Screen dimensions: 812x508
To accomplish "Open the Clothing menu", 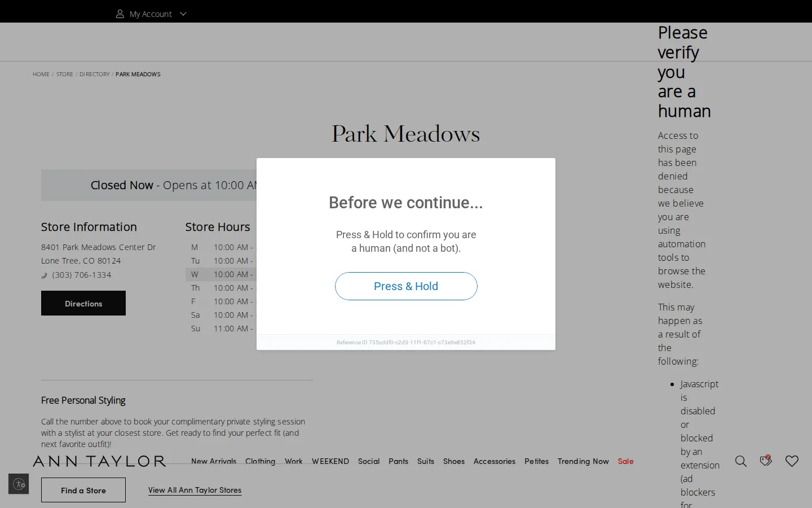I will point(261,461).
